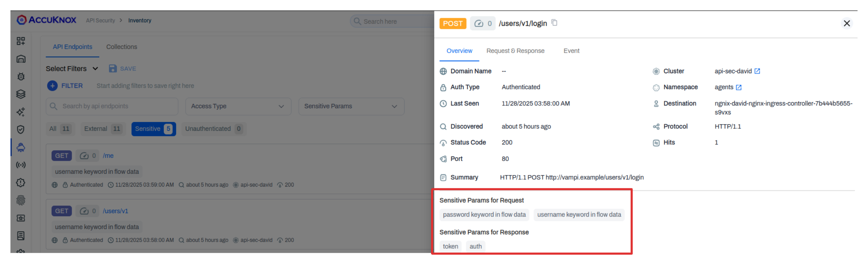The width and height of the screenshot is (868, 264).
Task: Open the Sensitive Params dropdown
Action: point(351,106)
